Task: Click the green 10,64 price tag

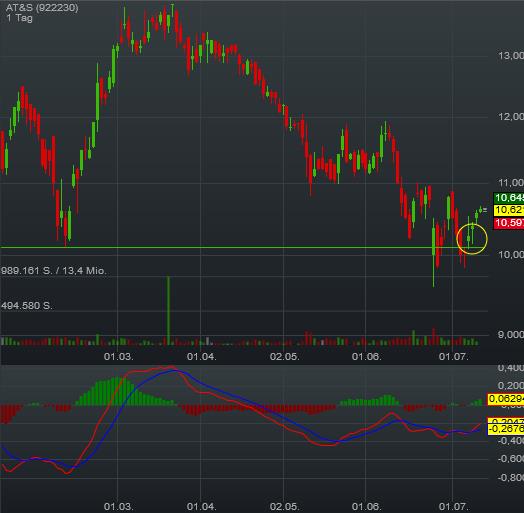Action: pyautogui.click(x=509, y=198)
